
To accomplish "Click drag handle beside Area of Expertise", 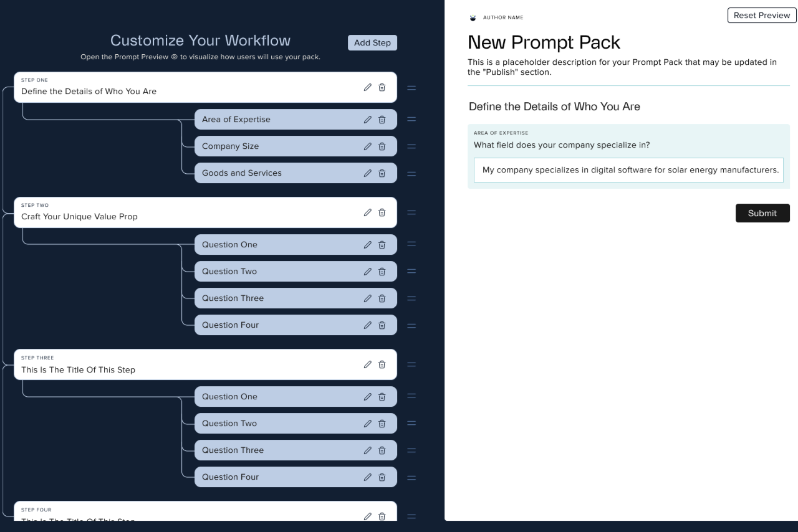I will (x=411, y=120).
